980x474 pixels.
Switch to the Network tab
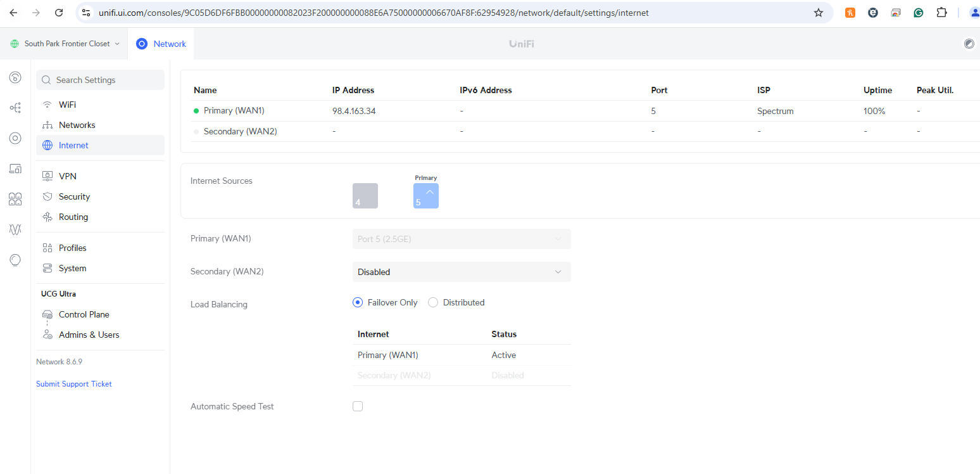pyautogui.click(x=161, y=44)
